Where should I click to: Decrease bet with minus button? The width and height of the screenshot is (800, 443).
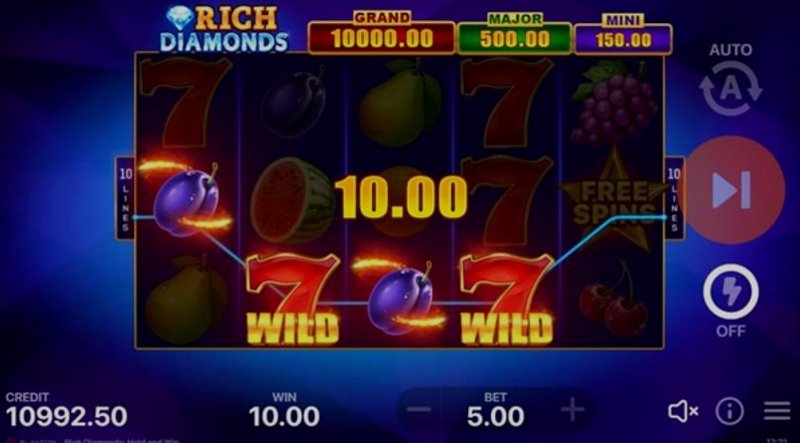[x=419, y=409]
